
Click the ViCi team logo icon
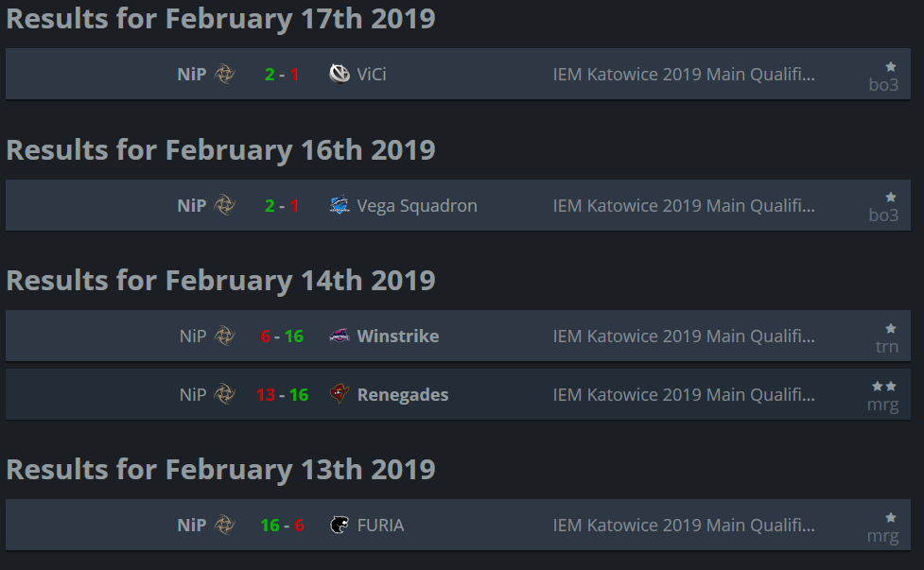(340, 74)
